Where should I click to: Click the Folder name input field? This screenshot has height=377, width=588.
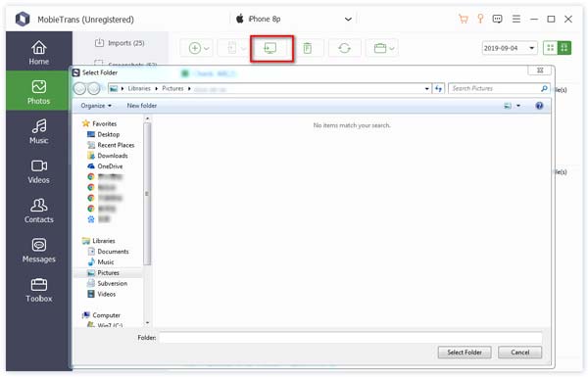(351, 338)
